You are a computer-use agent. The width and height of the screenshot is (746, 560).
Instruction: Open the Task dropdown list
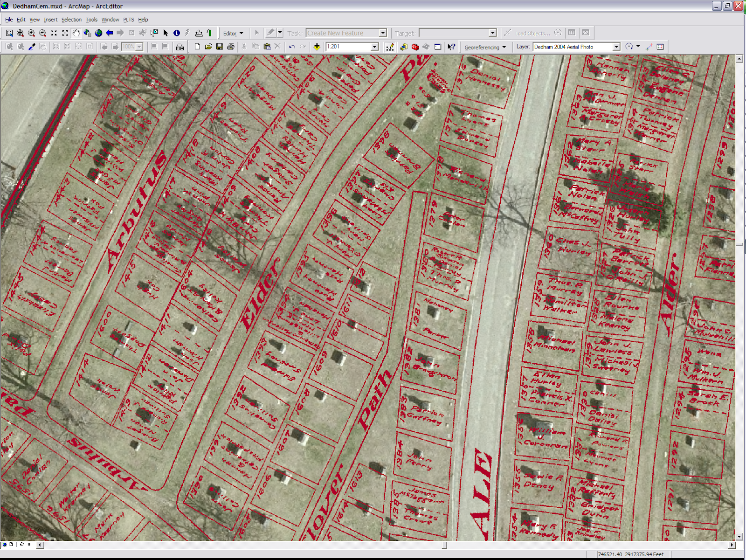pyautogui.click(x=383, y=33)
